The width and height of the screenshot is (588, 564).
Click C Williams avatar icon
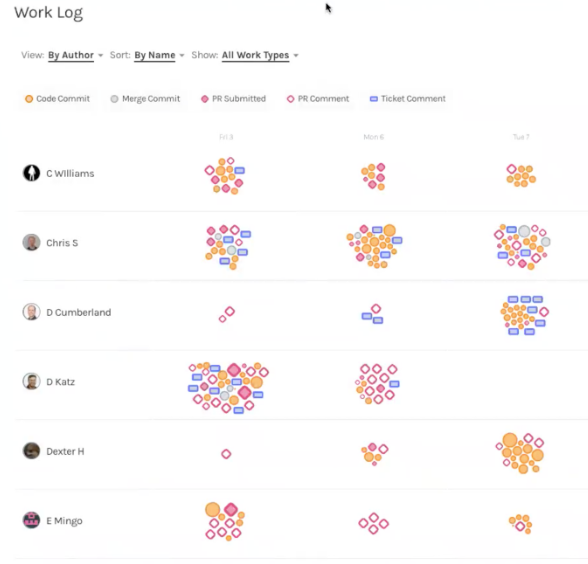(x=32, y=173)
